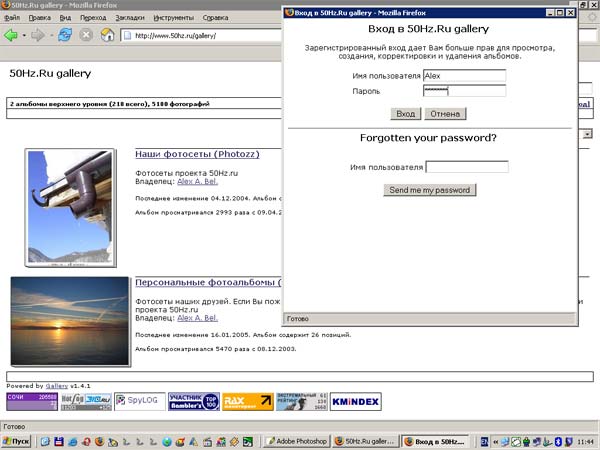Click the sunset photo album thumbnail
This screenshot has height=450, width=600.
tap(70, 321)
